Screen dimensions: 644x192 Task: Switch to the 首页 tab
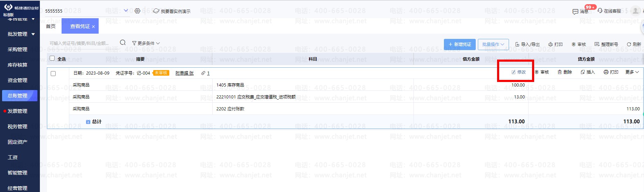click(x=51, y=26)
